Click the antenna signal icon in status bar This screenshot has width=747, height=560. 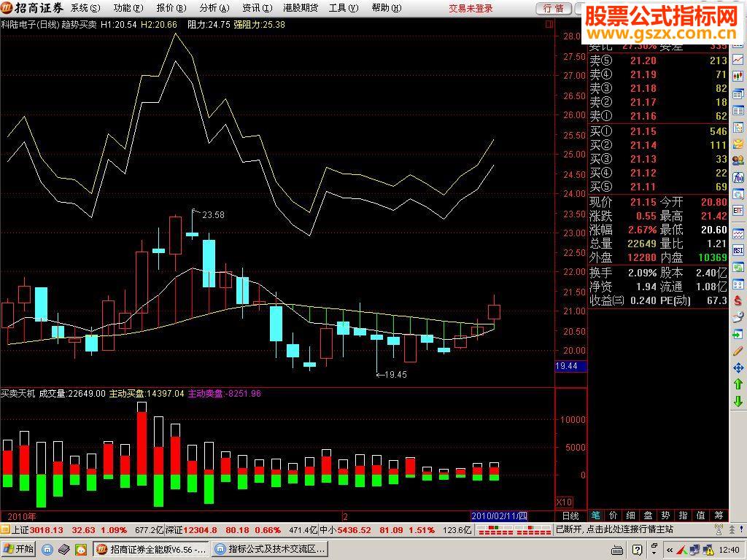coord(719,529)
